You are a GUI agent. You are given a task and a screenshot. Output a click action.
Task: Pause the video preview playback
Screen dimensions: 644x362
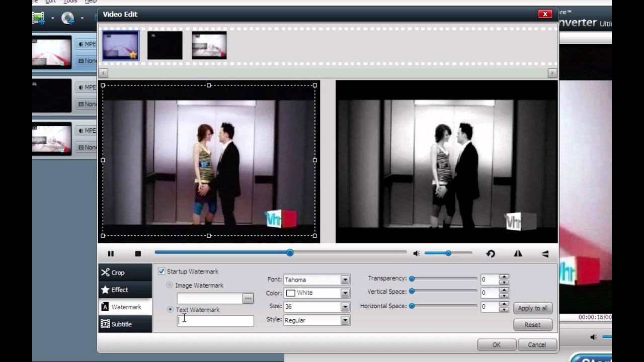click(111, 254)
